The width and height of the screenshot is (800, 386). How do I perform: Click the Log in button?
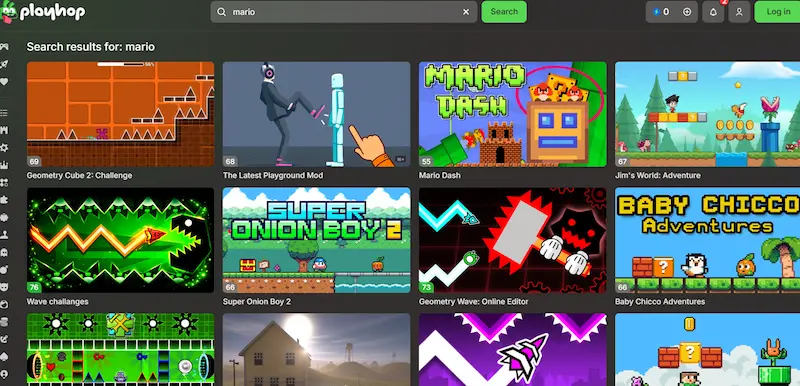[778, 12]
